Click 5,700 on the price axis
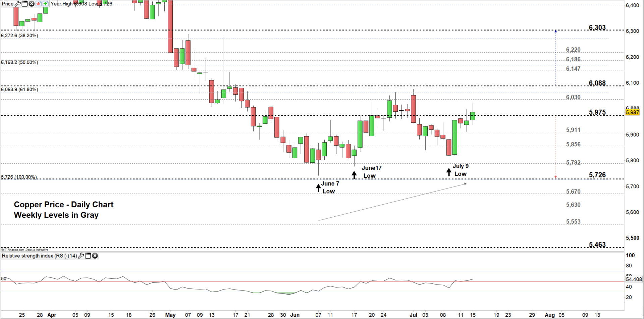The height and width of the screenshot is (319, 644). [633, 187]
